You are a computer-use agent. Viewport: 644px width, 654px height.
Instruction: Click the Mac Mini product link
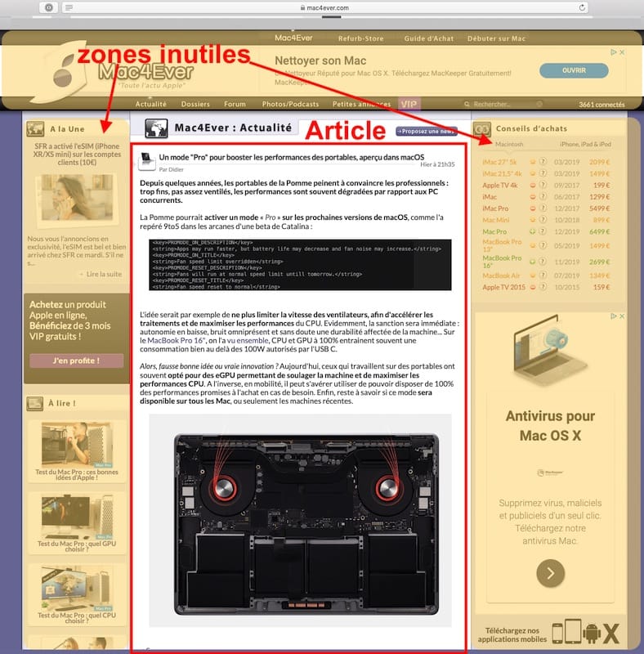pos(495,220)
